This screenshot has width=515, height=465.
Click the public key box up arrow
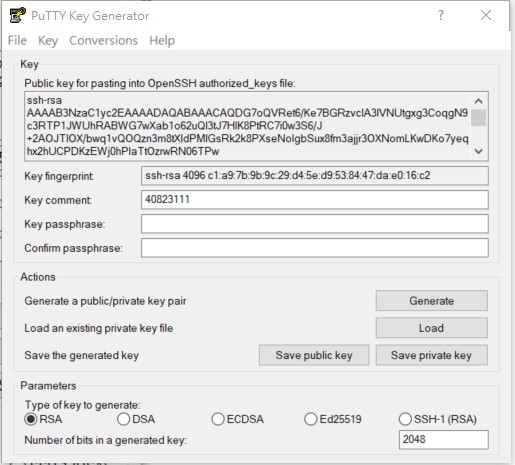click(x=479, y=101)
